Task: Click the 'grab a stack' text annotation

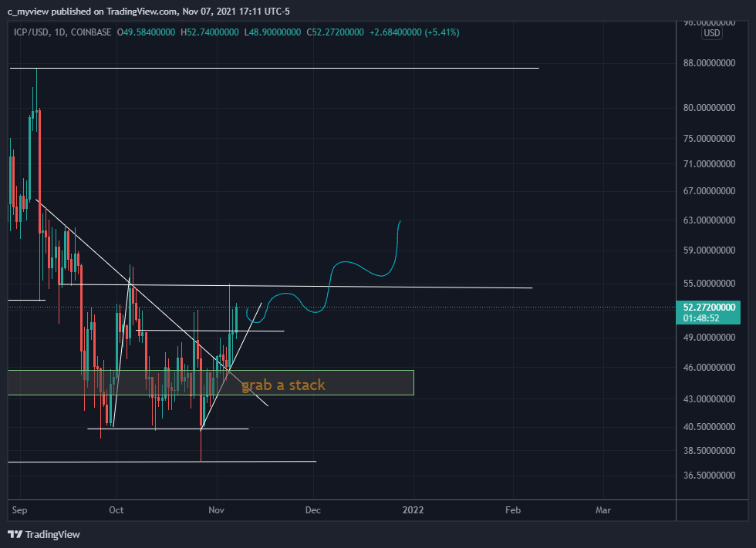Action: click(283, 385)
